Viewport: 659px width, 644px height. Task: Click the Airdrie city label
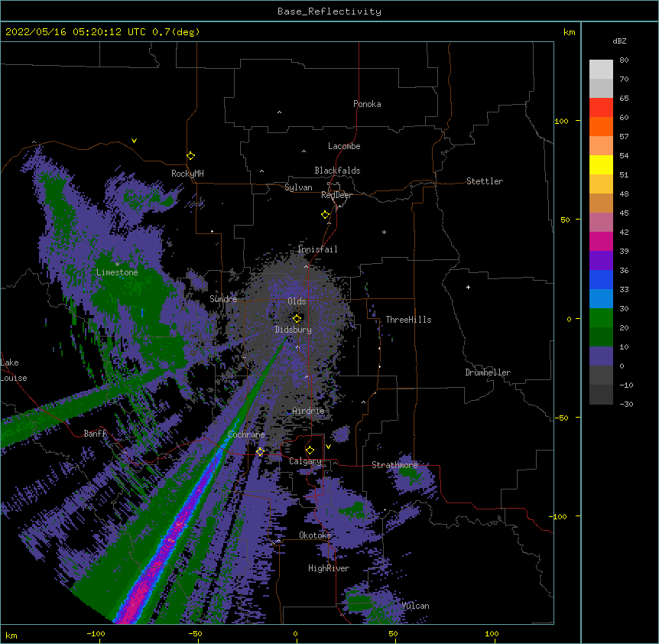point(309,411)
